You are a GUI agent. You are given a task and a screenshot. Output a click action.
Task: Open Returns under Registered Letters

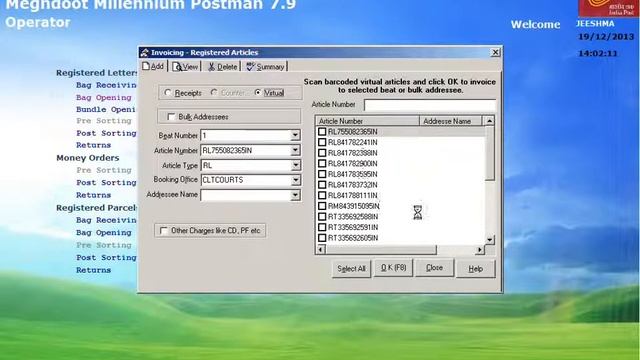pos(93,145)
